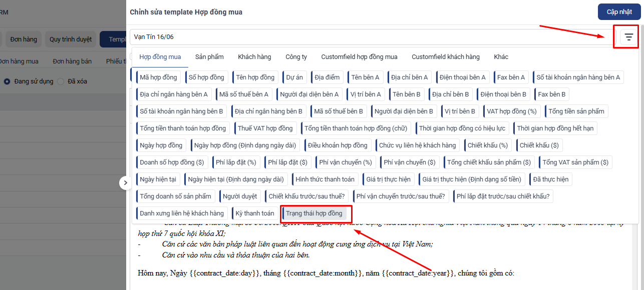This screenshot has height=290, width=644.
Task: Click the 'Kỳ thanh toán' tag
Action: pyautogui.click(x=255, y=213)
